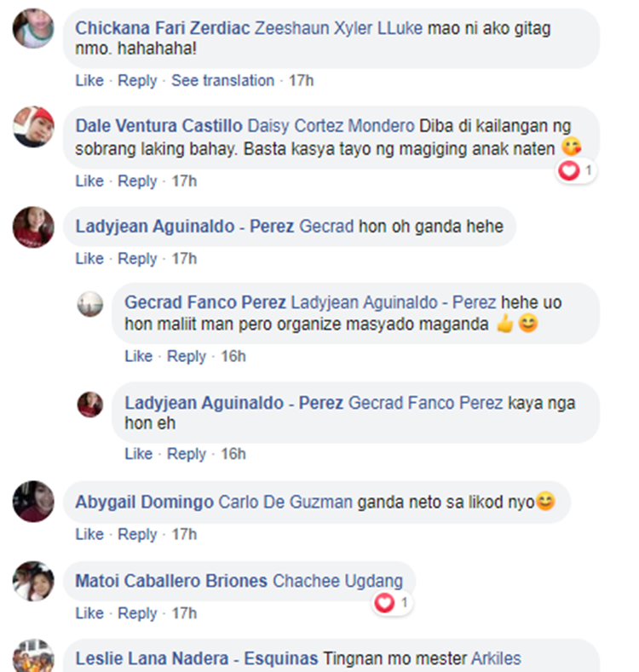Click See translation on Chickana's comment
The width and height of the screenshot is (639, 672).
coord(222,81)
